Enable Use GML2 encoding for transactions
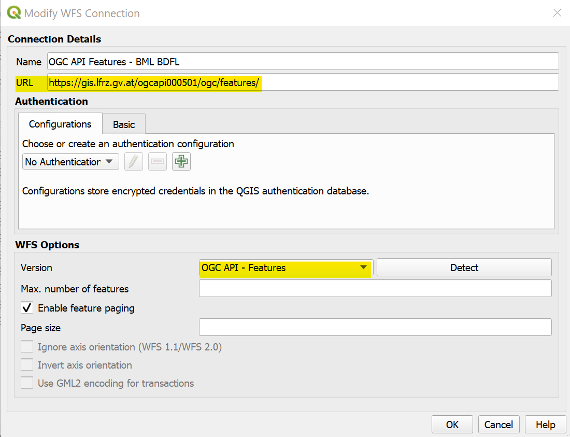The height and width of the screenshot is (437, 570). [27, 383]
